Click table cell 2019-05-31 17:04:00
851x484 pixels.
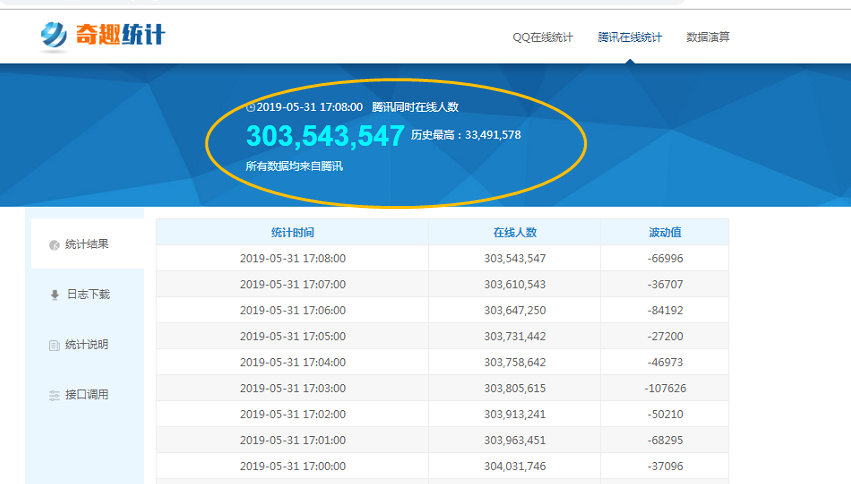tap(293, 362)
